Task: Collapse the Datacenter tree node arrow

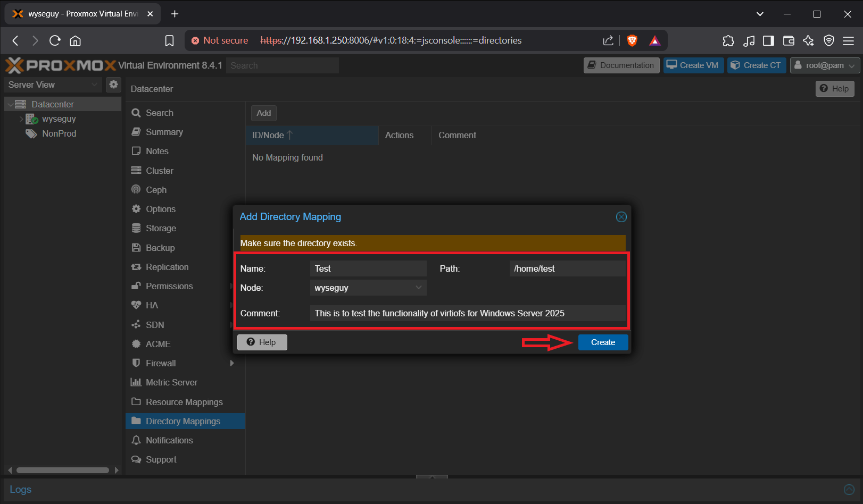Action: [10, 104]
